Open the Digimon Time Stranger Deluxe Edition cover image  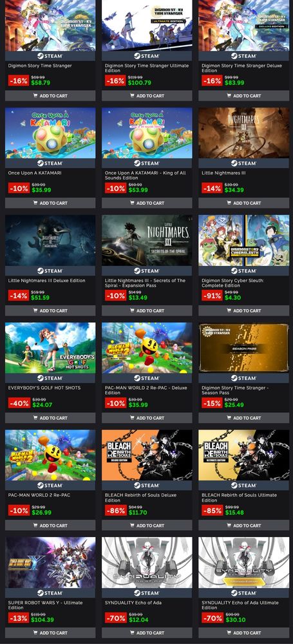click(243, 26)
